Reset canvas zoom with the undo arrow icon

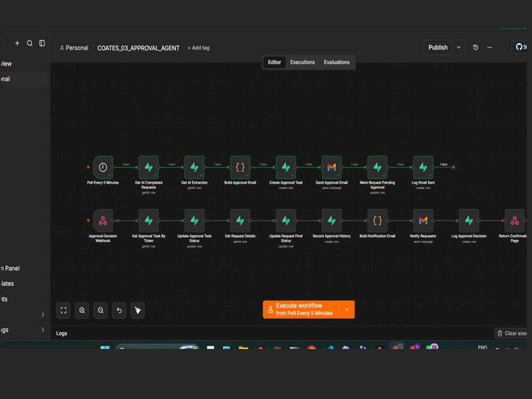coord(119,310)
